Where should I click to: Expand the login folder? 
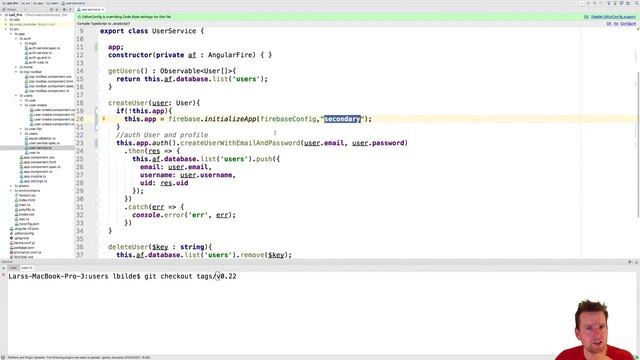(21, 43)
